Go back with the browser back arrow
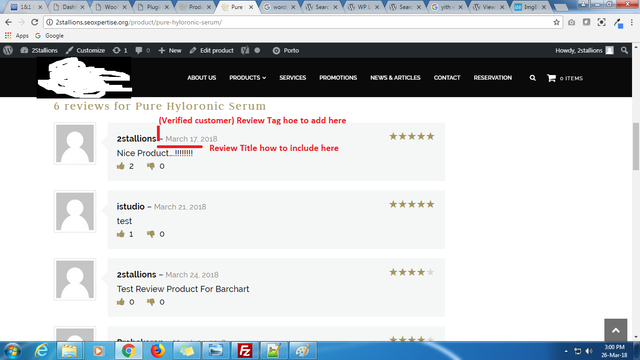This screenshot has width=640, height=360. [8, 22]
